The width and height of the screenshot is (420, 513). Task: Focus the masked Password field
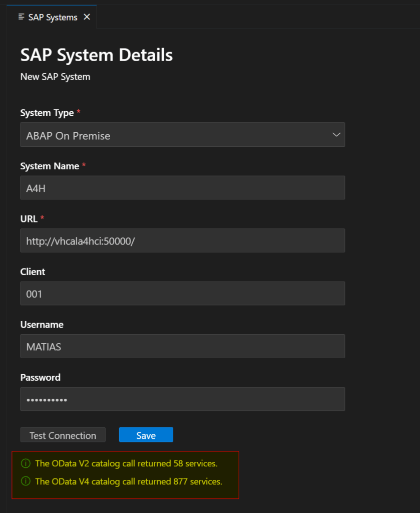tap(182, 399)
